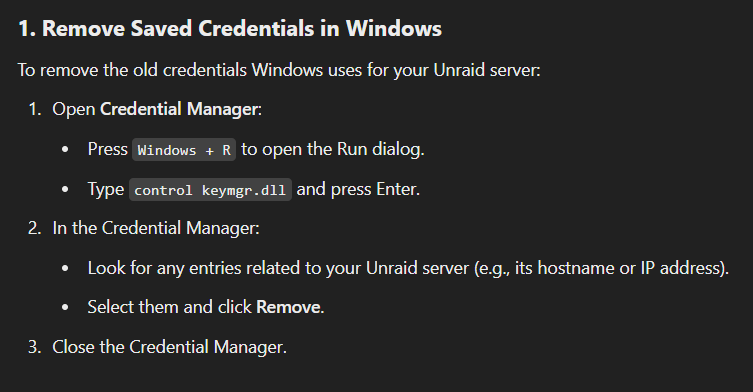Click the Select them and click text
Viewport: 753px width, 392px height.
tap(170, 307)
